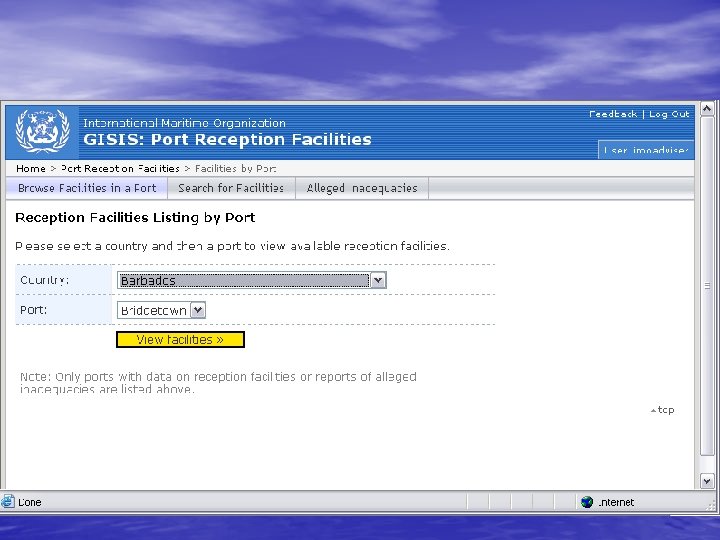Image resolution: width=720 pixels, height=540 pixels.
Task: Click the select a country instruction text
Action: pos(232,246)
